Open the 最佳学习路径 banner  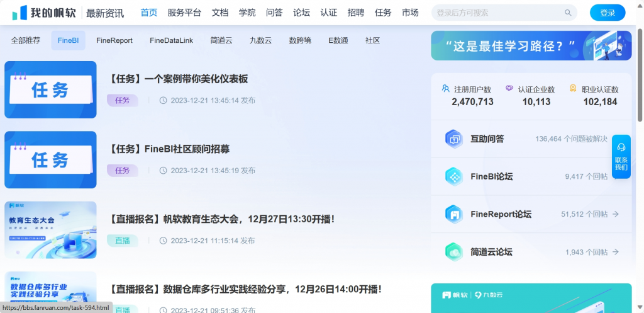531,45
